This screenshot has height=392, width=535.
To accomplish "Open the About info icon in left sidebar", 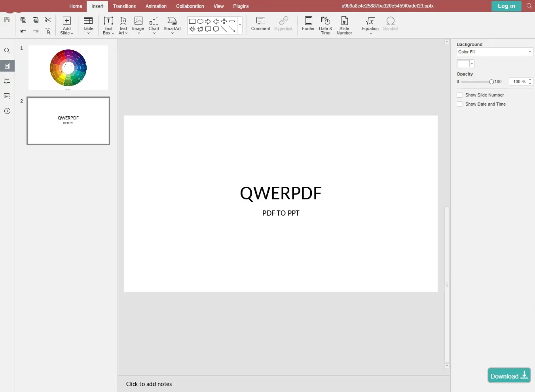I will 7,111.
